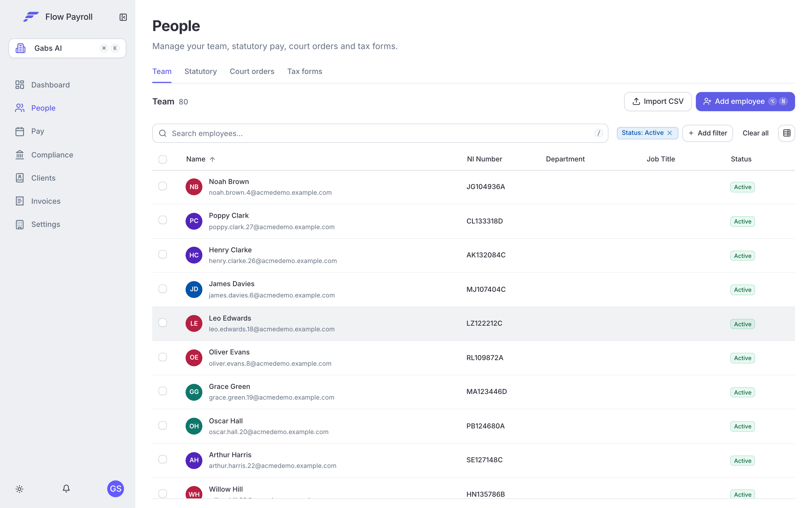Open the Tax forms tab
The height and width of the screenshot is (508, 812).
click(x=304, y=71)
